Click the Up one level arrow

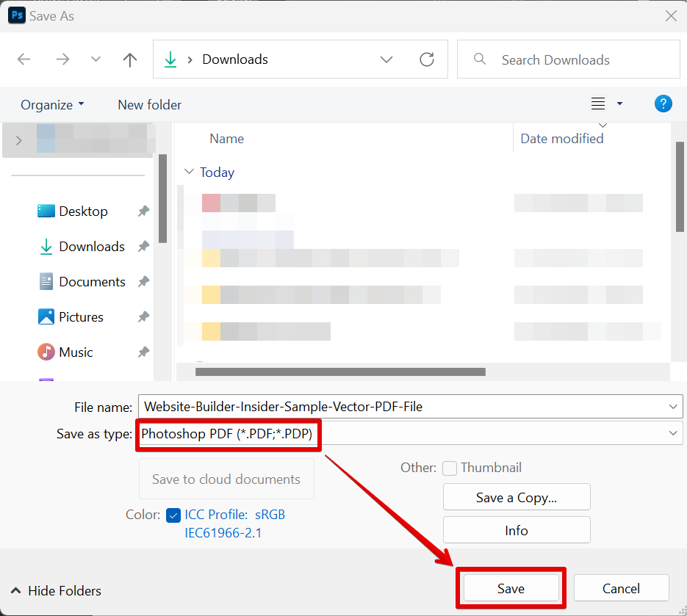click(130, 59)
